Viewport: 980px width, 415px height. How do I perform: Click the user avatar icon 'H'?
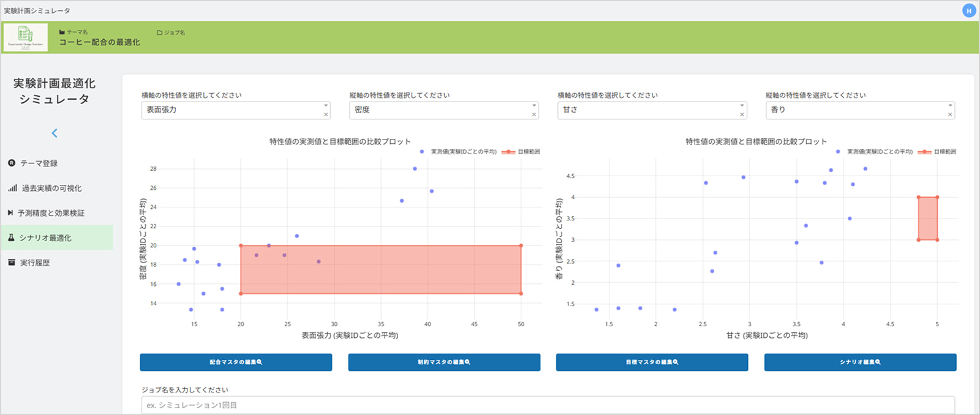(968, 11)
